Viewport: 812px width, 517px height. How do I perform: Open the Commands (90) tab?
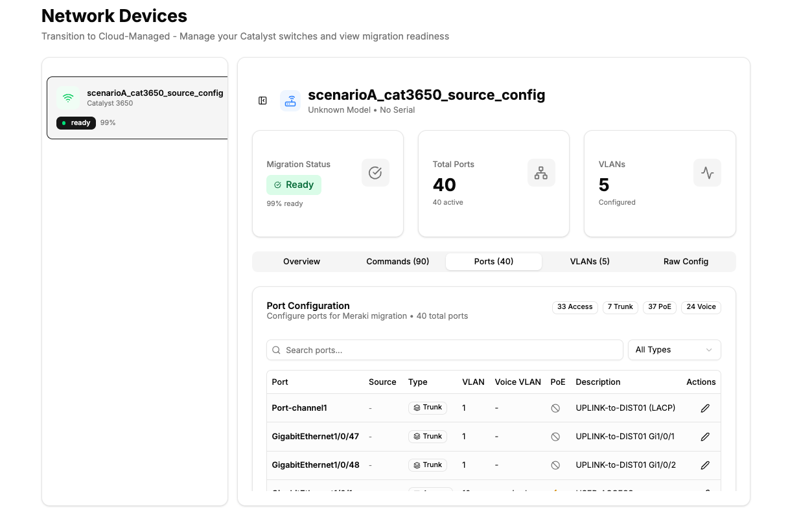(x=397, y=262)
